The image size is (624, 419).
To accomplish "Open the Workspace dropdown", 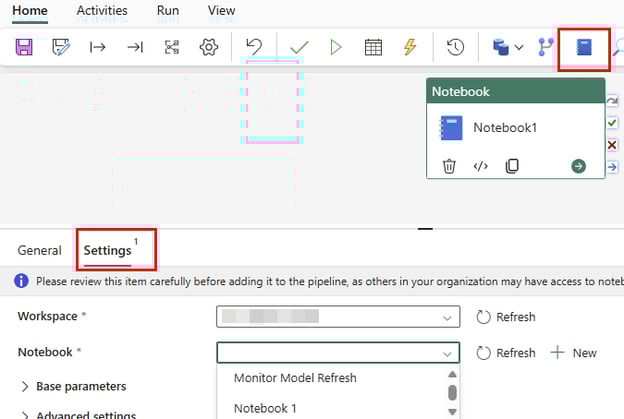I will coord(337,317).
